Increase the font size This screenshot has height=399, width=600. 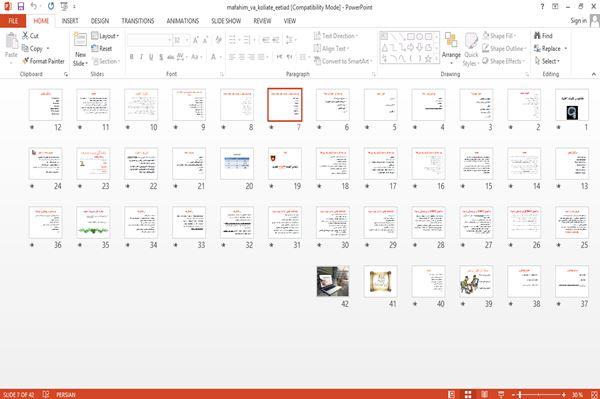[196, 40]
